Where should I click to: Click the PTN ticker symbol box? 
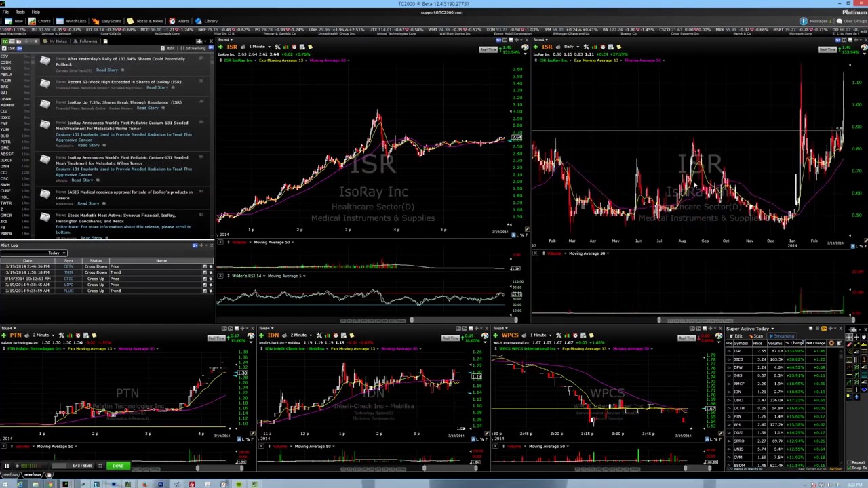coord(15,335)
